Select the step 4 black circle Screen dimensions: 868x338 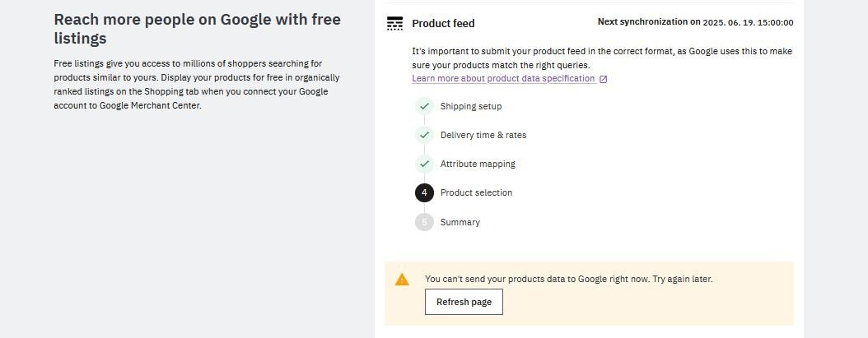pos(424,192)
